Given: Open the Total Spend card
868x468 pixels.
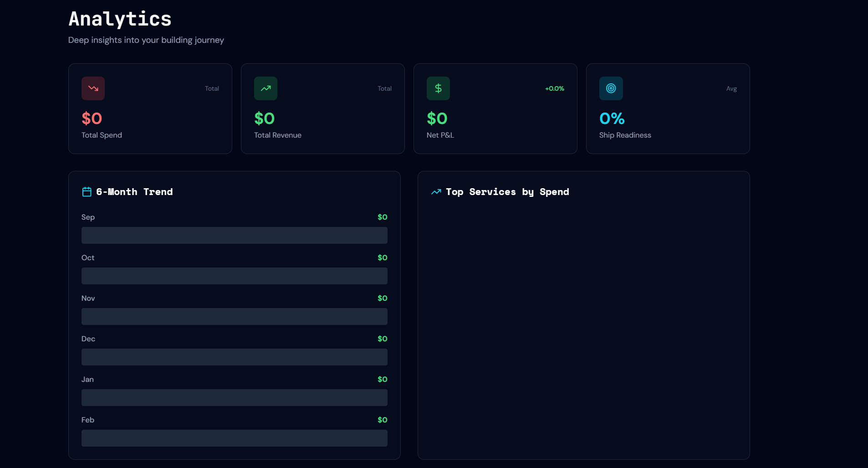Looking at the screenshot, I should [150, 108].
